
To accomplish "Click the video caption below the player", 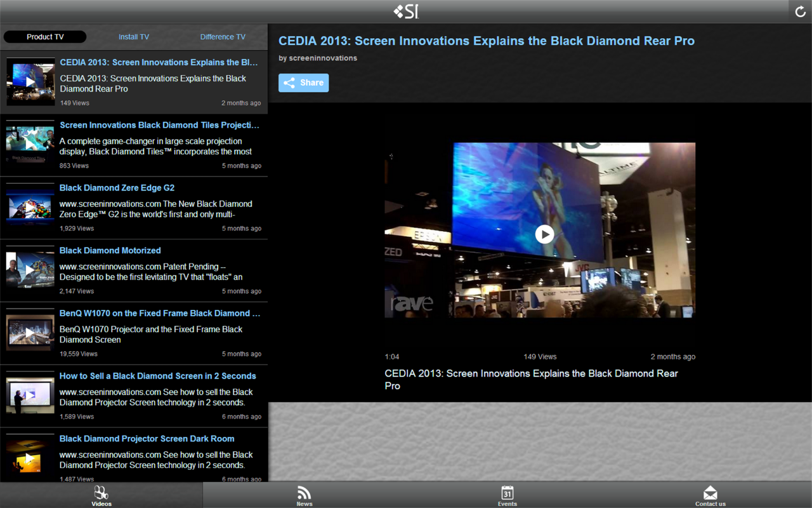I will coord(532,380).
